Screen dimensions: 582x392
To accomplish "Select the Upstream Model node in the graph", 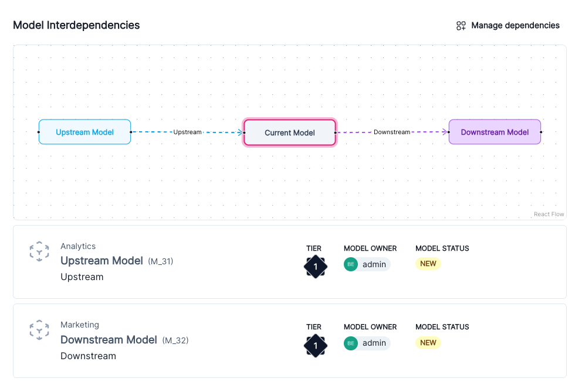I will click(x=84, y=132).
